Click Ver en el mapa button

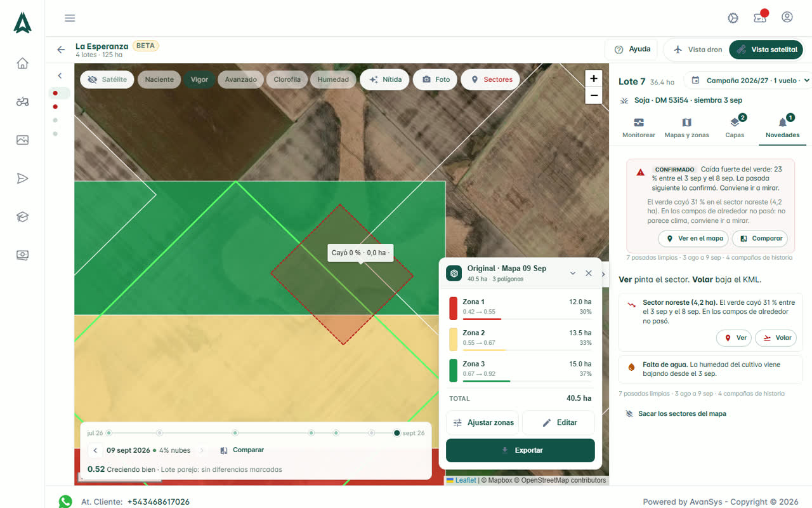693,239
